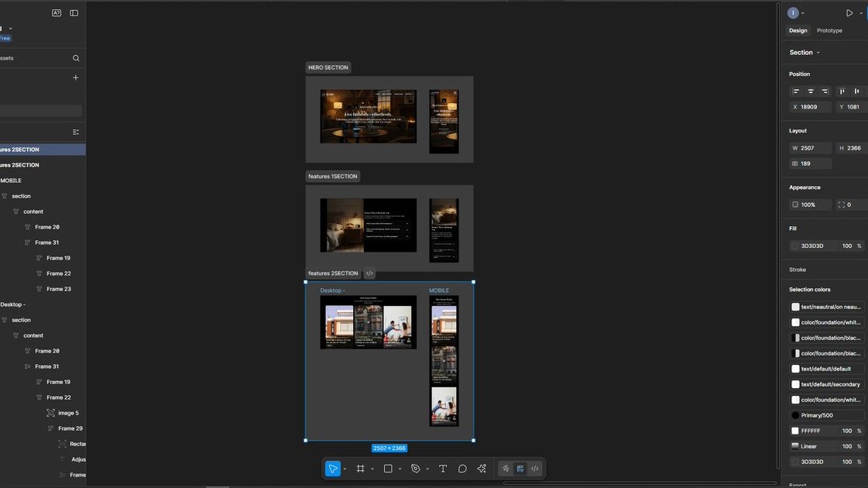This screenshot has height=488, width=868.
Task: Click the Primary/500 selection color
Action: [826, 415]
